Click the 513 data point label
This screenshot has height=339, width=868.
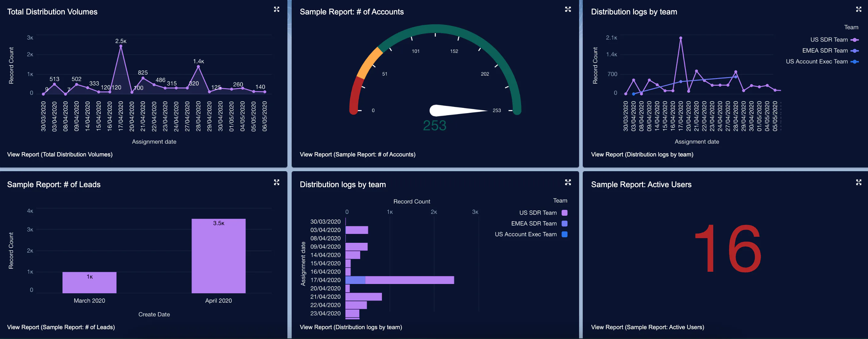tap(54, 79)
